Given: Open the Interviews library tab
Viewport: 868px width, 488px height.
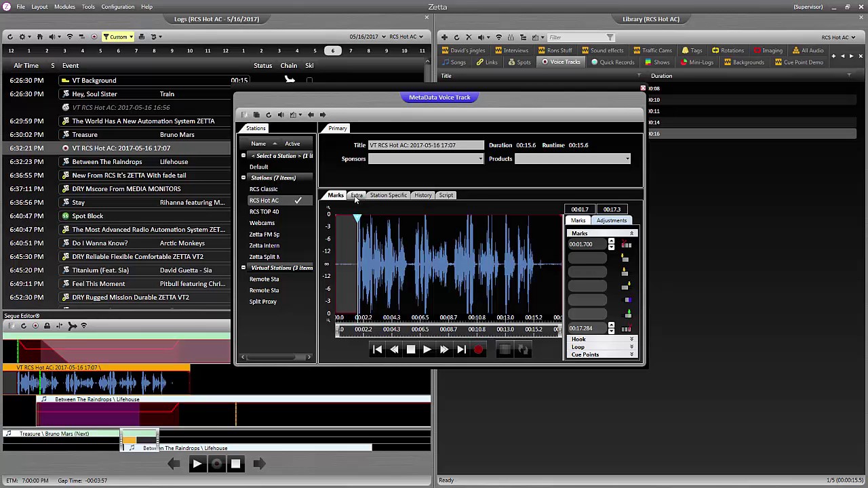Looking at the screenshot, I should tap(511, 50).
